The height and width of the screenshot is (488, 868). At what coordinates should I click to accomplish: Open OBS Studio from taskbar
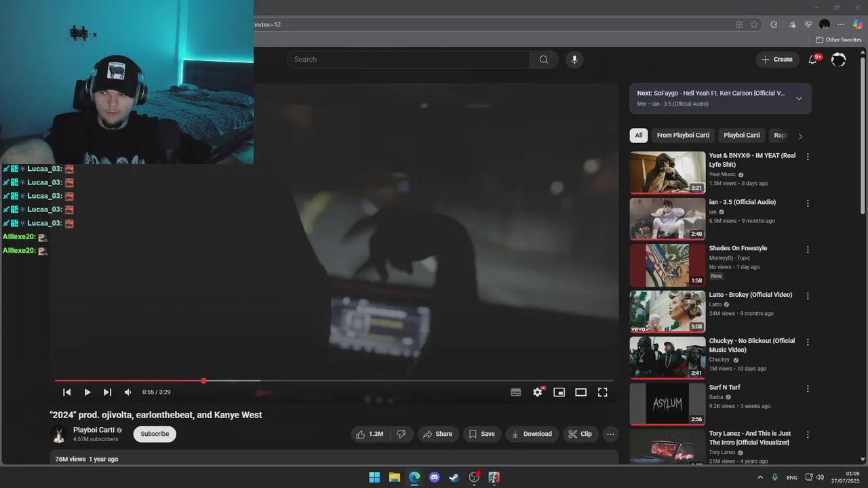point(475,477)
